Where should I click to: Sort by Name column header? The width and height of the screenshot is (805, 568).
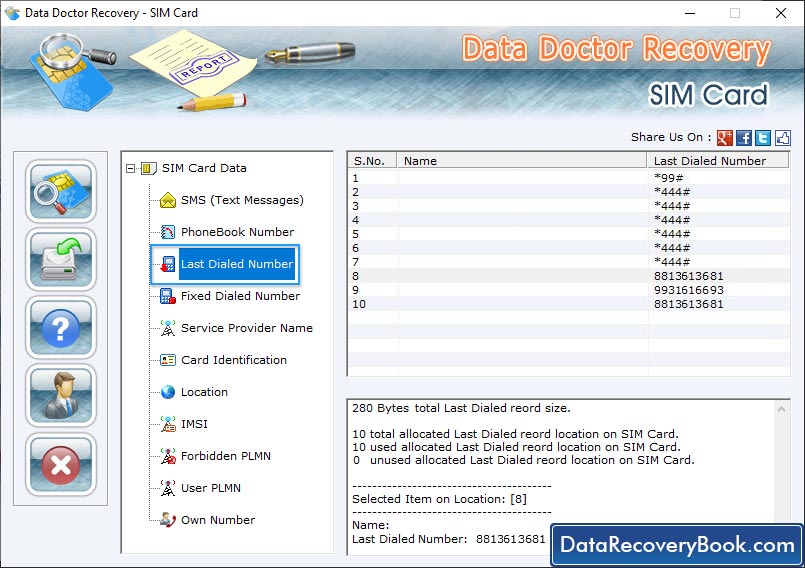(522, 161)
